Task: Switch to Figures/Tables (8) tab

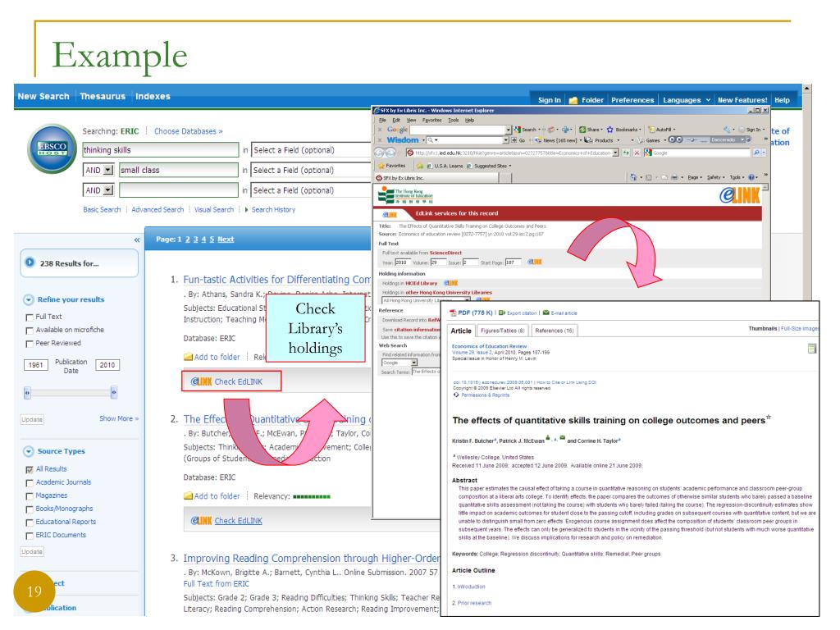Action: (503, 331)
